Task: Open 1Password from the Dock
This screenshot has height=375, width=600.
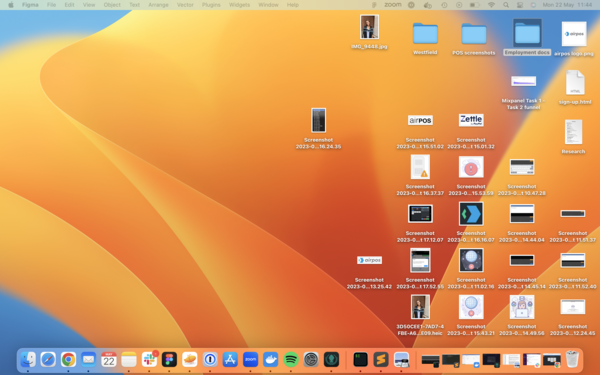Action: (x=210, y=359)
